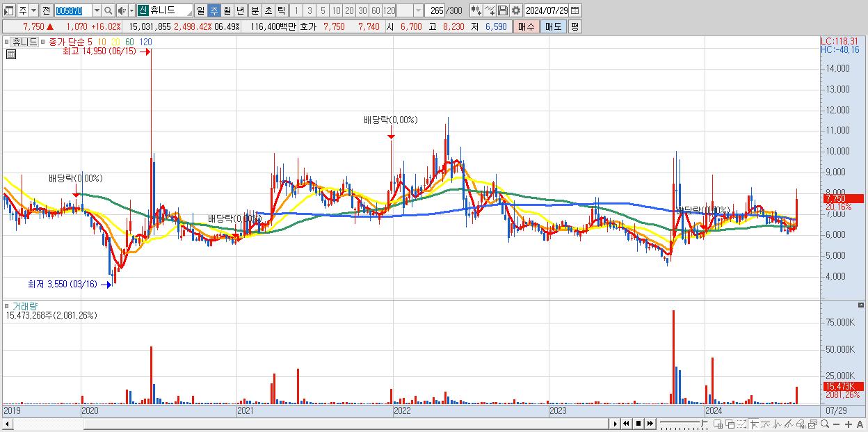868x432 pixels.
Task: Click the dotted chart range icon
Action: pos(742,424)
